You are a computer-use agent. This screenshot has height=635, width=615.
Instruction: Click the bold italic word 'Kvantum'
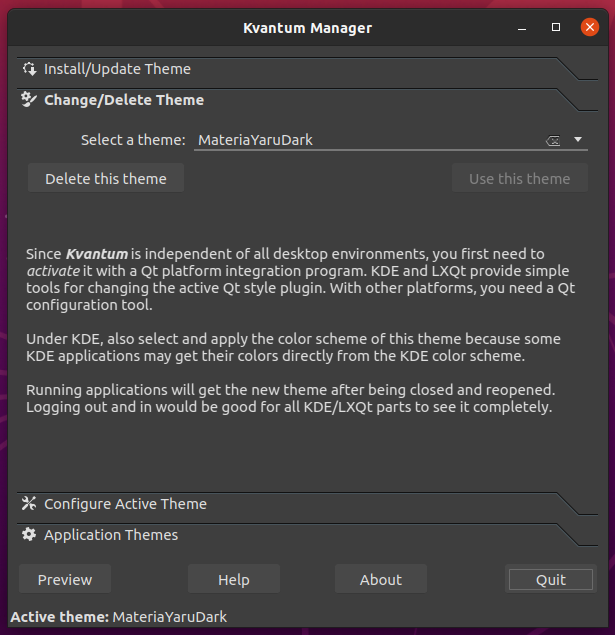(x=97, y=254)
